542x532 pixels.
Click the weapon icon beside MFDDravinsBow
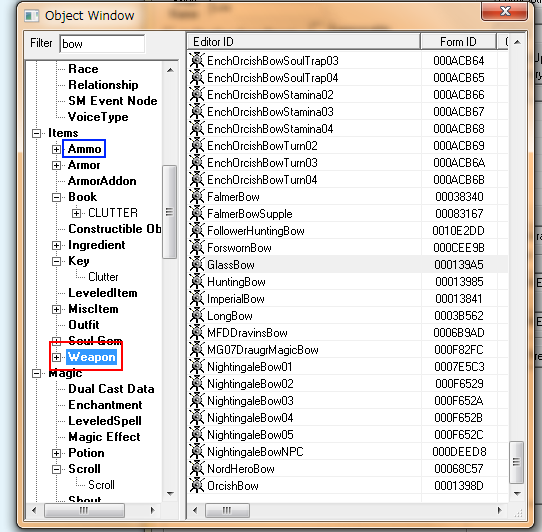[x=197, y=333]
